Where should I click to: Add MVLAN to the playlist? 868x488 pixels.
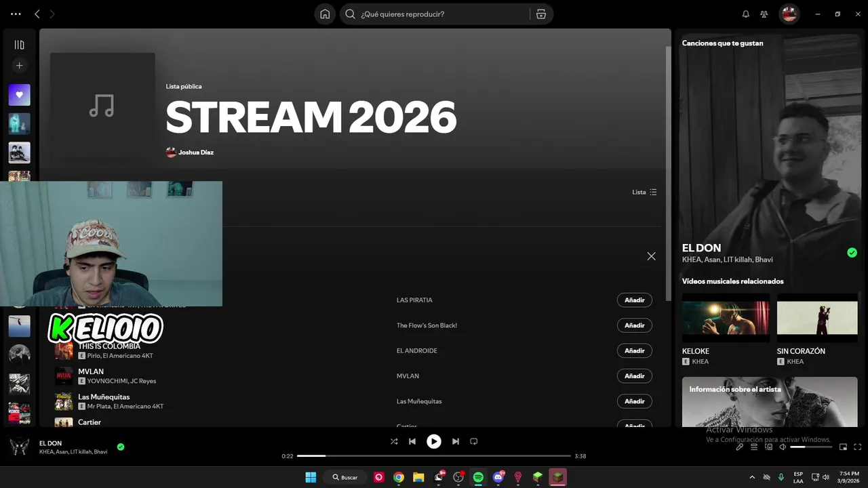[x=635, y=376]
